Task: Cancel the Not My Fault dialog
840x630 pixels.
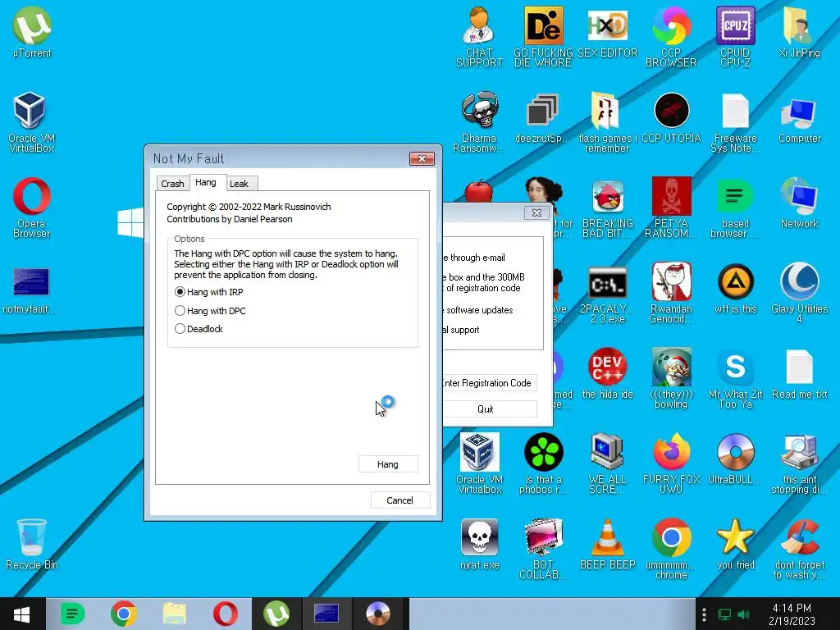Action: tap(399, 500)
